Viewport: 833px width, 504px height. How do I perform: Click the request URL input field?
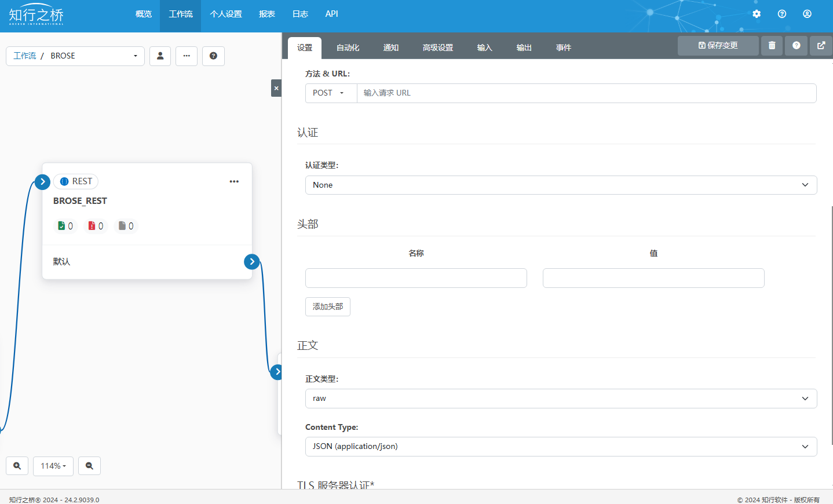(586, 93)
